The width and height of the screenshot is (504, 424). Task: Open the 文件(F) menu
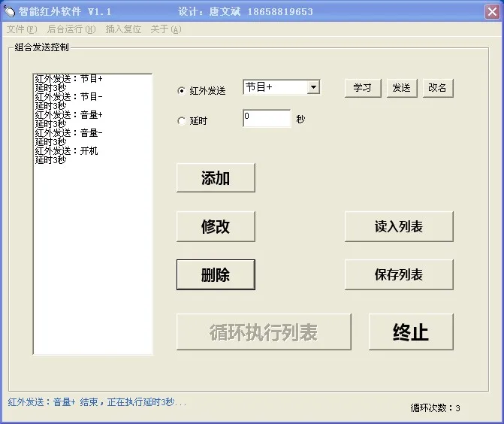coord(22,29)
